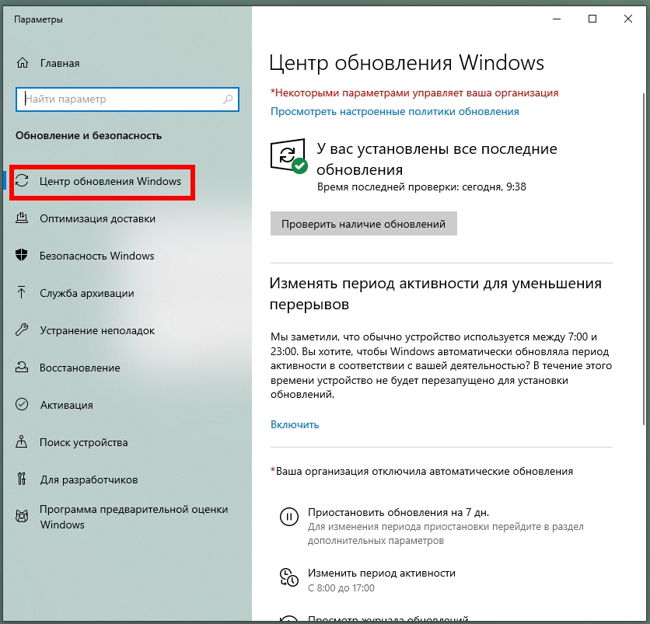
Task: Go to Активация section
Action: 66,405
